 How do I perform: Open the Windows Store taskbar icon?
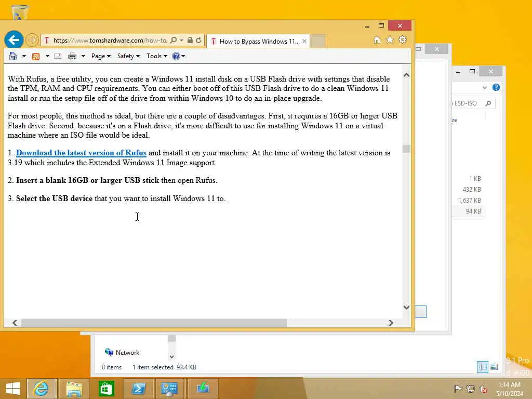coord(106,389)
